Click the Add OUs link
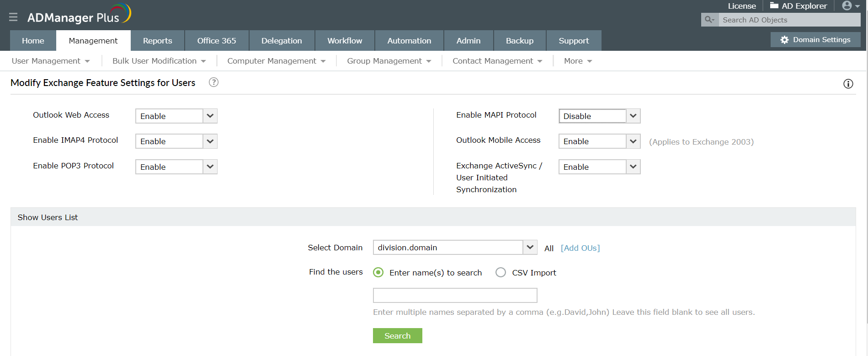Screen dimensions: 868x356 pos(580,248)
